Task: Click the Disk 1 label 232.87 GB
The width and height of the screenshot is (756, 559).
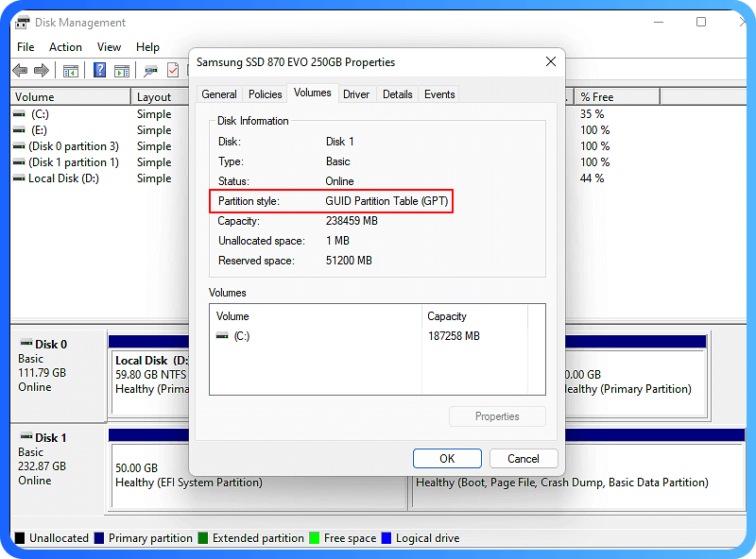Action: (x=42, y=466)
